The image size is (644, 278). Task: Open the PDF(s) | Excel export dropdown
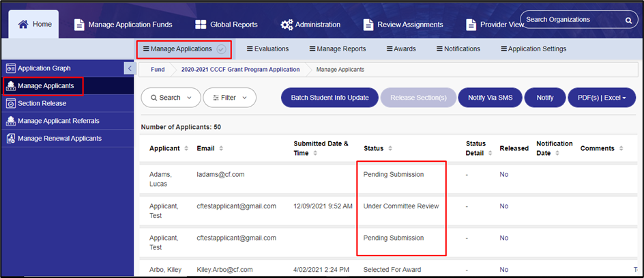[x=602, y=98]
